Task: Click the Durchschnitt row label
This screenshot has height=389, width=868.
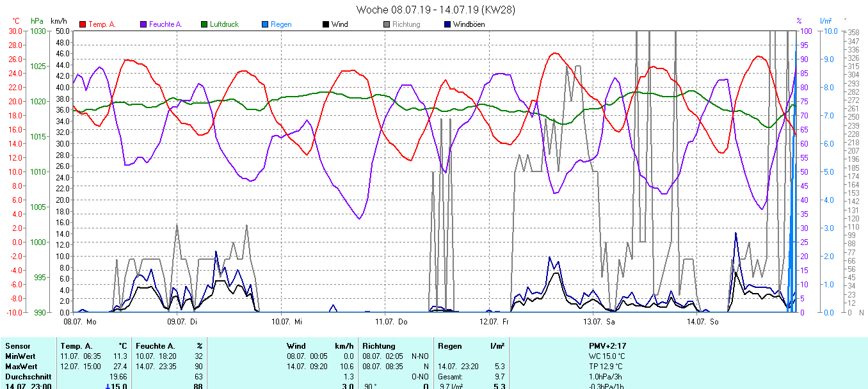Action: click(26, 377)
